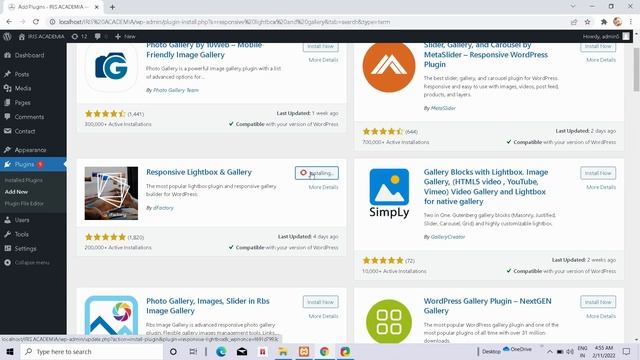Viewport: 640px width, 360px height.
Task: Open Contact in sidebar
Action: point(24,131)
